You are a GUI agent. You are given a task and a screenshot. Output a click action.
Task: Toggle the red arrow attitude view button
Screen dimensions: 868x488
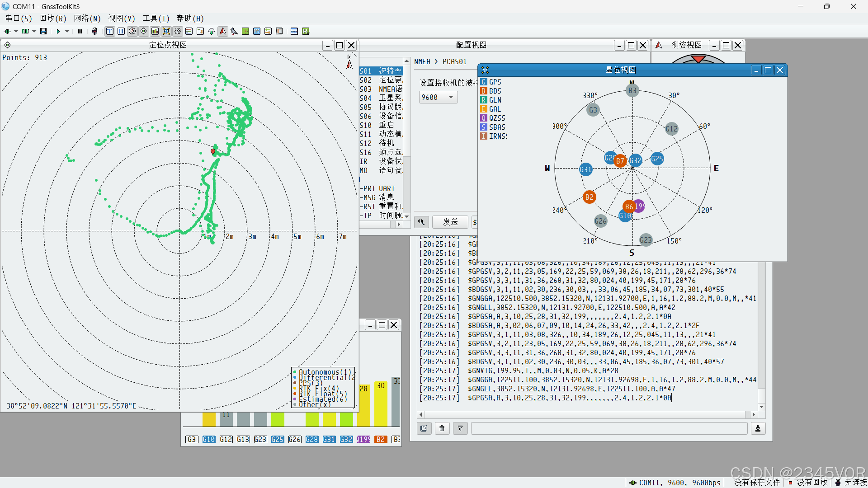[x=223, y=31]
